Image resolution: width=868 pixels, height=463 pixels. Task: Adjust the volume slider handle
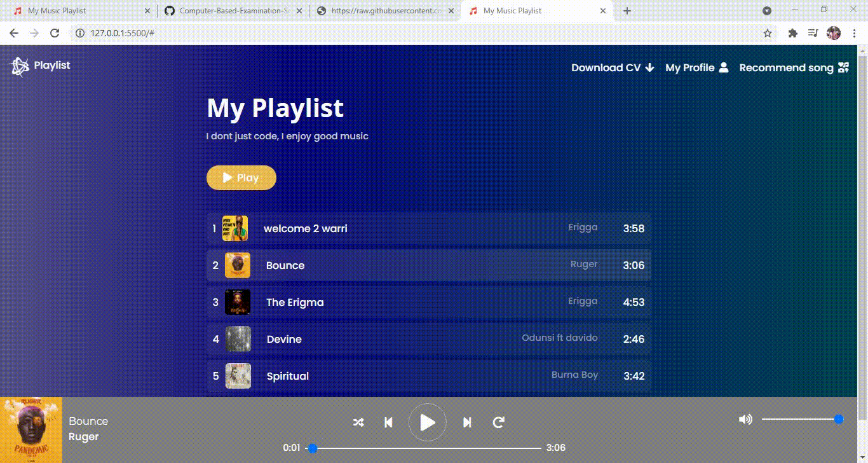click(x=839, y=419)
